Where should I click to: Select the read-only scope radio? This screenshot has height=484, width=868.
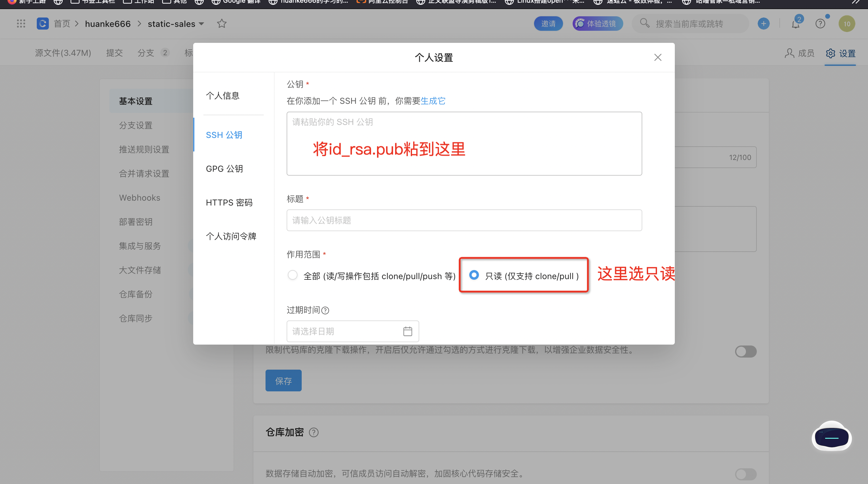coord(474,275)
